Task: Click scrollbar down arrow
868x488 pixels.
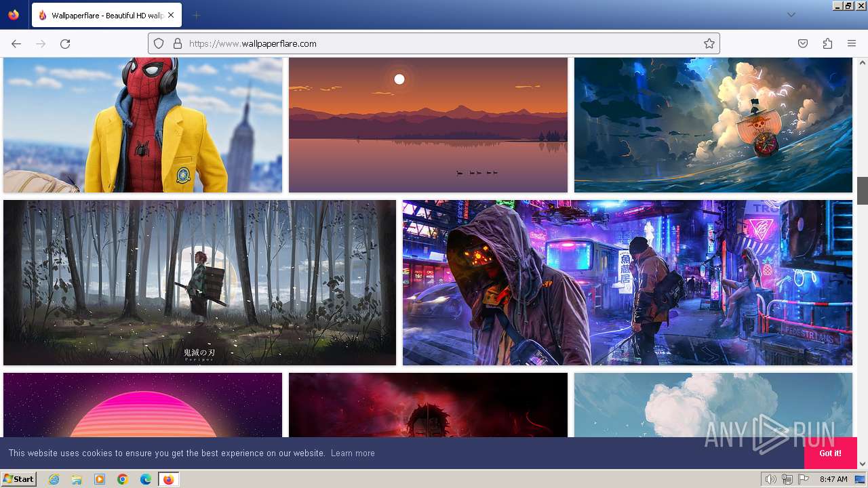Action: [x=863, y=464]
